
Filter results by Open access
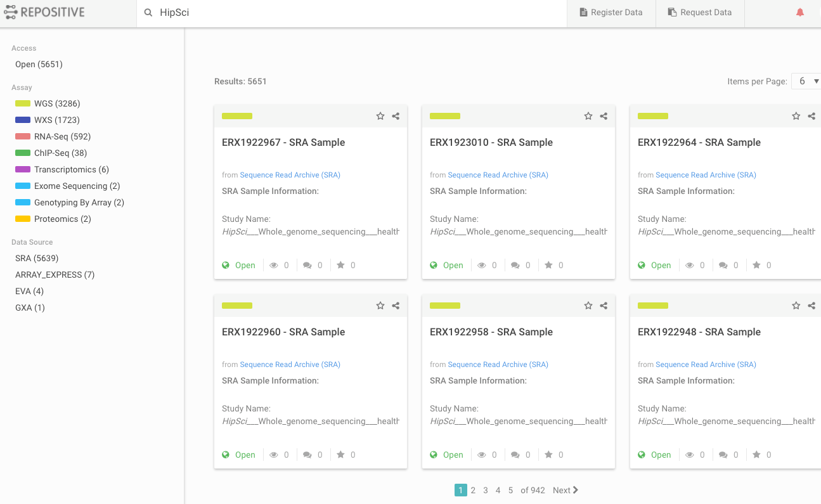point(39,64)
